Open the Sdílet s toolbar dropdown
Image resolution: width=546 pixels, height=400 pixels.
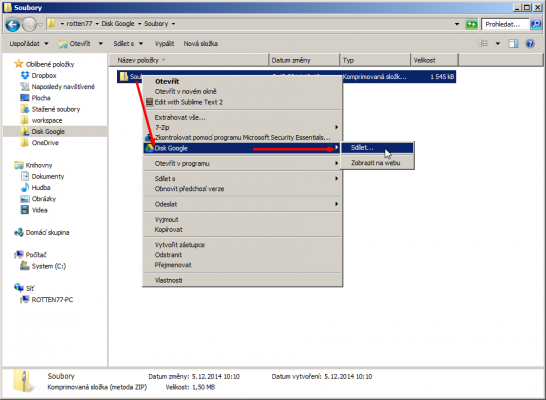[128, 44]
